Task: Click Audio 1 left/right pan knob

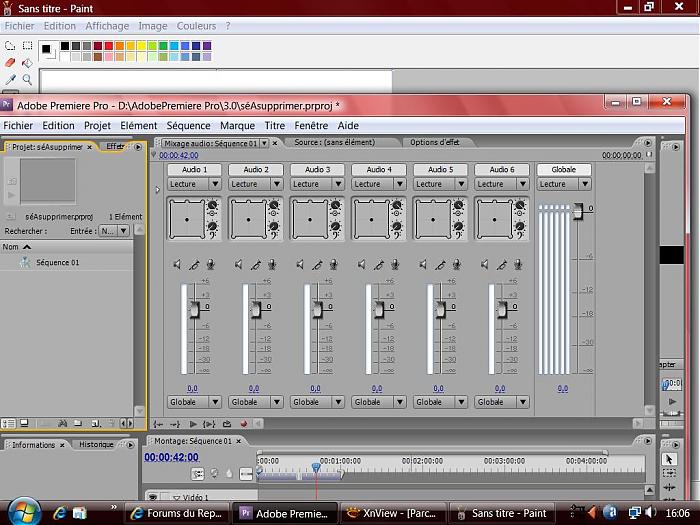Action: 212,205
